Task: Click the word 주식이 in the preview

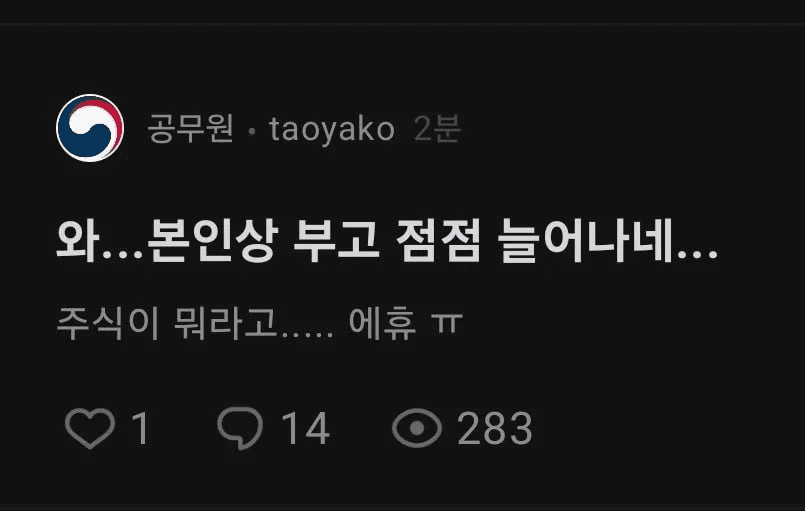Action: tap(107, 323)
